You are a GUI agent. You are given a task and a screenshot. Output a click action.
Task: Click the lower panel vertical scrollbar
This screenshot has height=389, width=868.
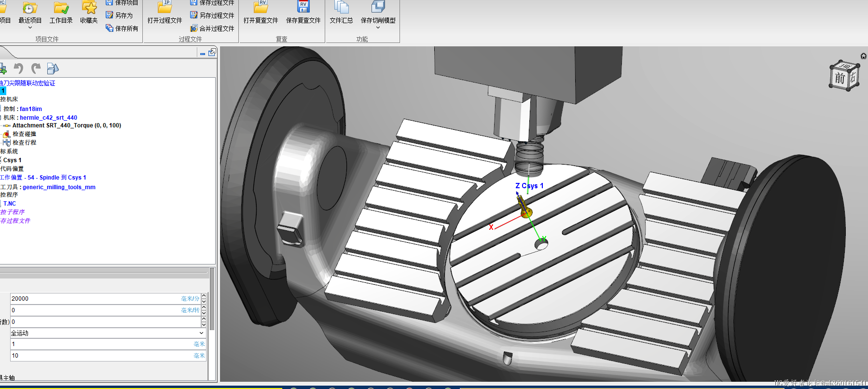point(212,299)
